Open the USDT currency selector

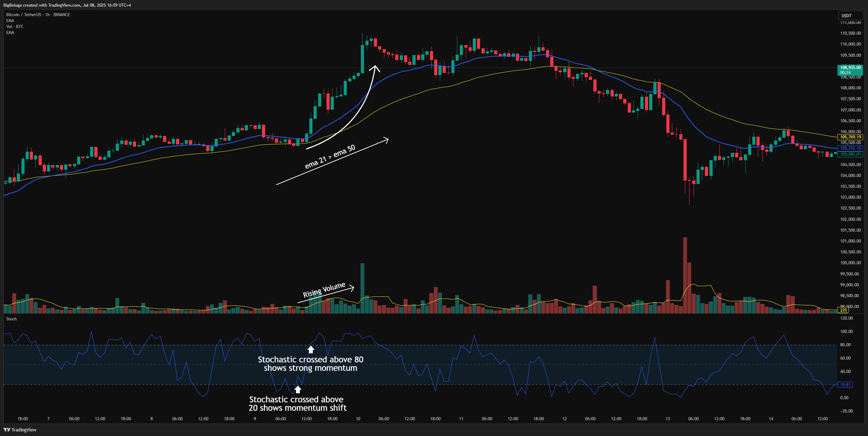pyautogui.click(x=850, y=15)
